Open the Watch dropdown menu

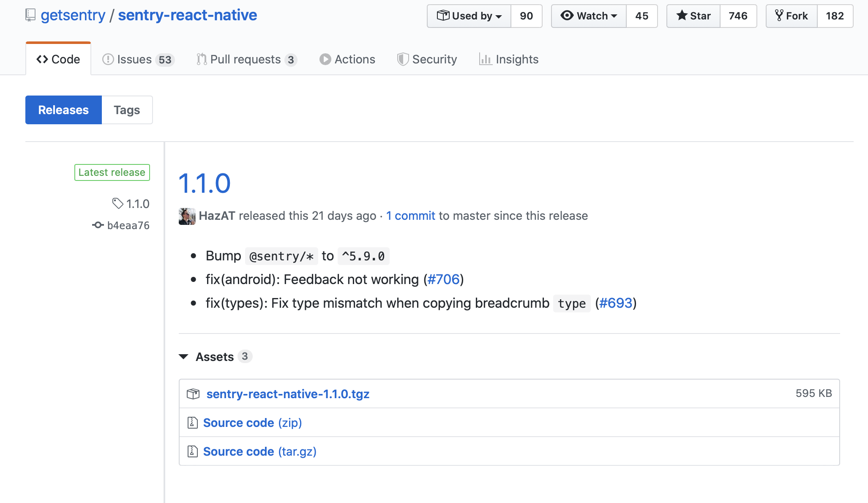tap(589, 16)
